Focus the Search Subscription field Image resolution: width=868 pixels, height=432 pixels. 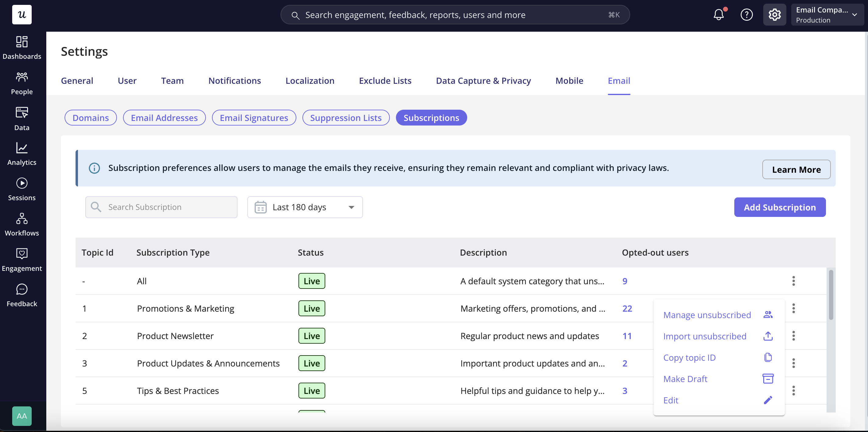(x=161, y=207)
